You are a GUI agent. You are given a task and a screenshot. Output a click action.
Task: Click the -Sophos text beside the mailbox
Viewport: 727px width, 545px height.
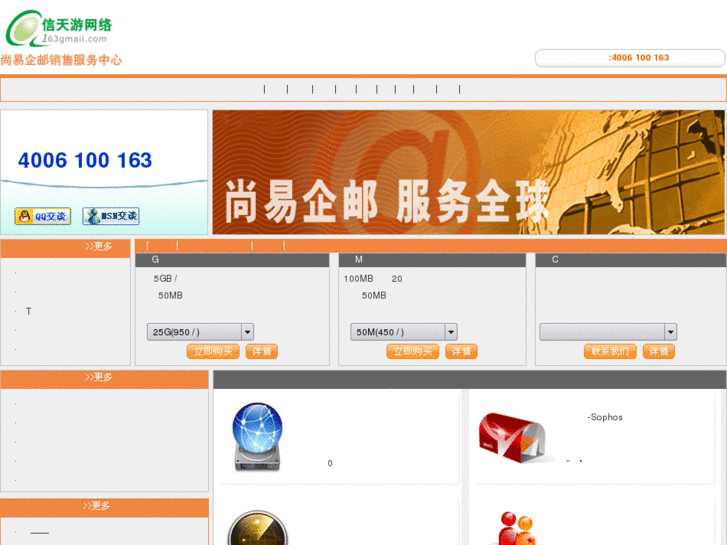[605, 417]
